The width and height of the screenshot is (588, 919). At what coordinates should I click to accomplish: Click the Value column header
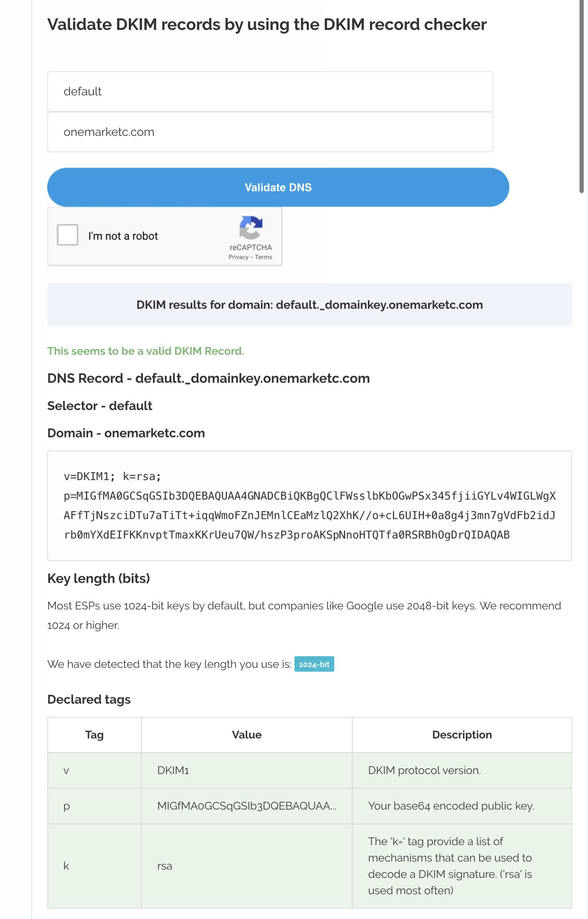pos(246,734)
